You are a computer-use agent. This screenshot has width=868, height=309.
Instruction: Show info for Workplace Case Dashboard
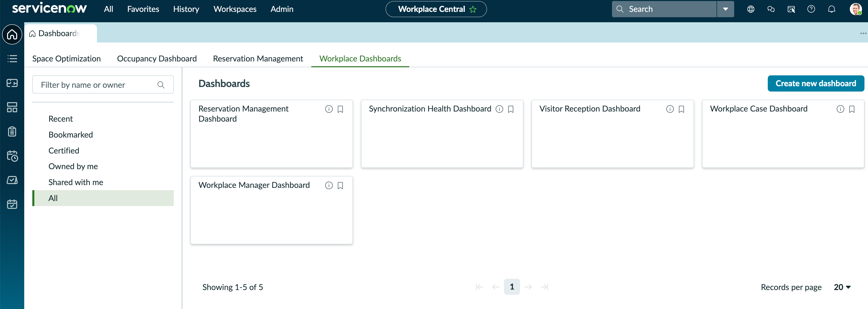(840, 109)
